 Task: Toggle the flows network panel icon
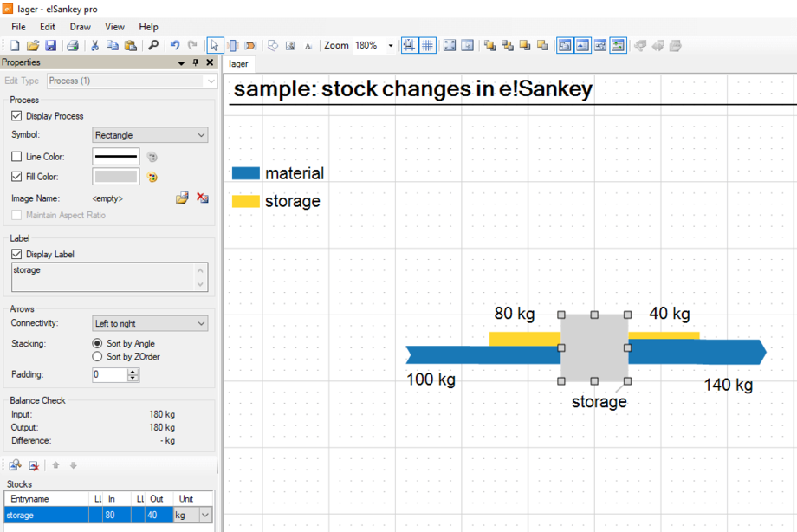click(x=600, y=46)
